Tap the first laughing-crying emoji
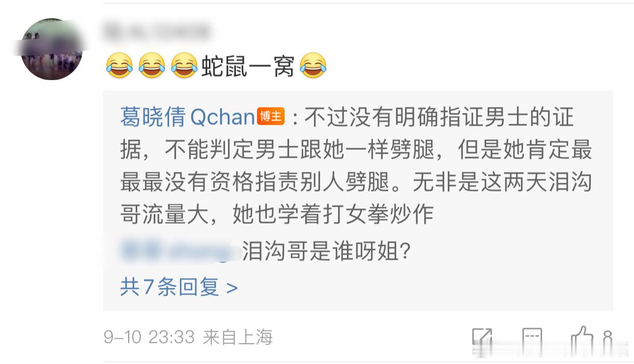The image size is (634, 364). coord(119,66)
